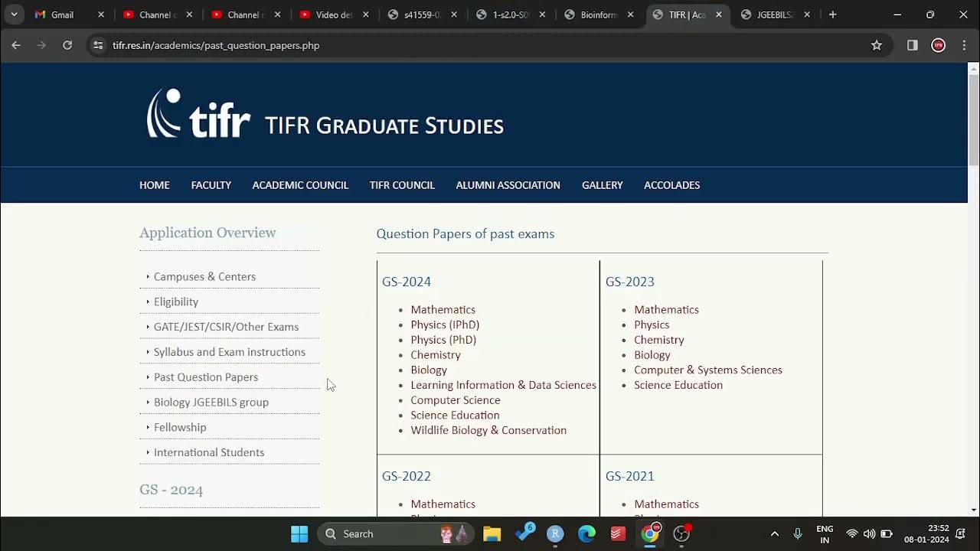This screenshot has height=551, width=980.
Task: Open RStudio taskbar icon
Action: [555, 533]
